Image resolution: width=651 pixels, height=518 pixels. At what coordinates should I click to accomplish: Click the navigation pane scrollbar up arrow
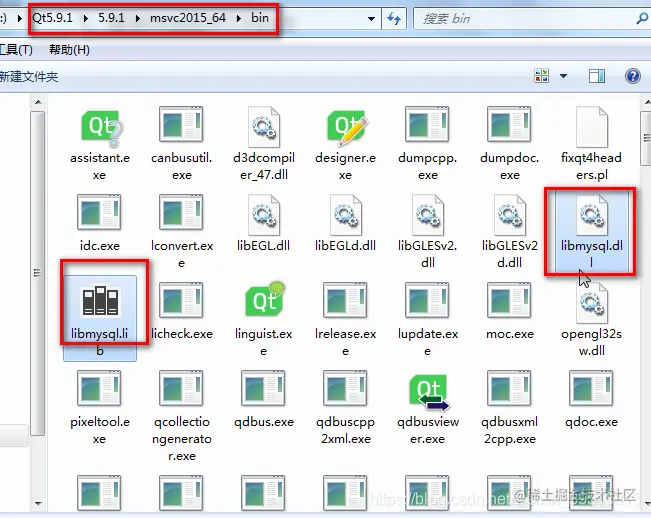coord(38,102)
